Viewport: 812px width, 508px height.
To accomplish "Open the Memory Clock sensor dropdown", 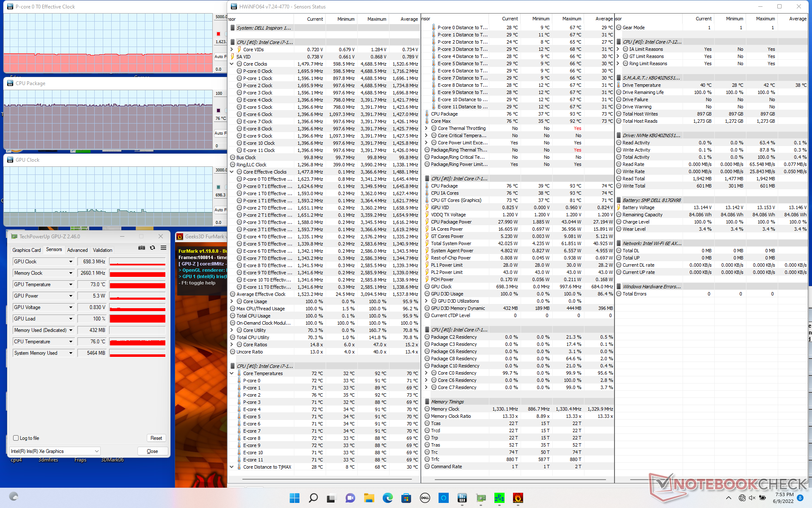I will (71, 273).
